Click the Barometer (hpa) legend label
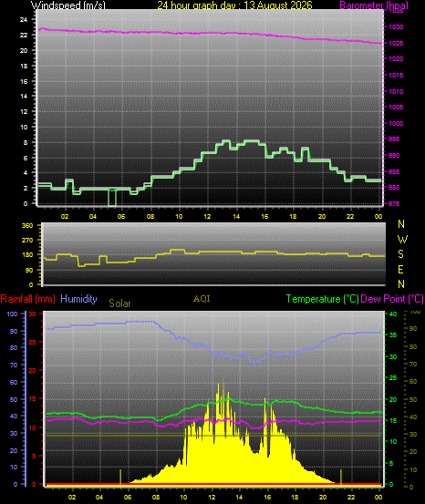 coord(374,5)
